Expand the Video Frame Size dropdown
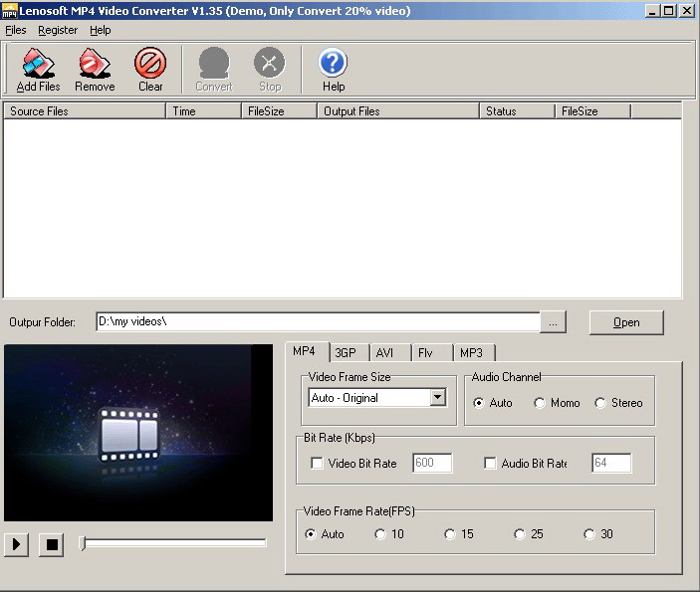Image resolution: width=700 pixels, height=592 pixels. pos(437,398)
